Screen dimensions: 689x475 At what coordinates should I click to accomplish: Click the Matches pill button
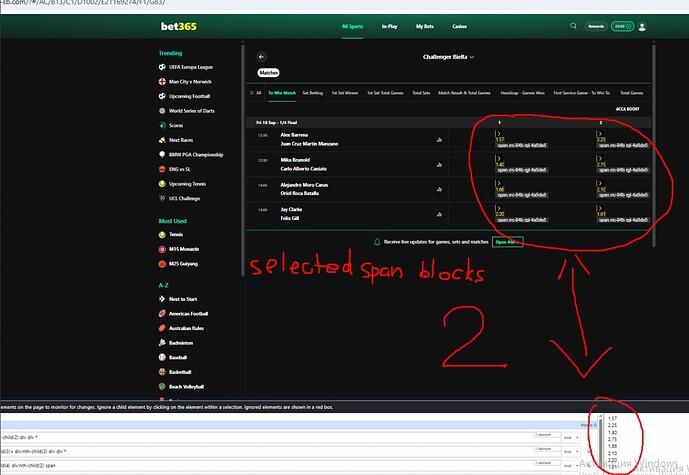click(268, 73)
